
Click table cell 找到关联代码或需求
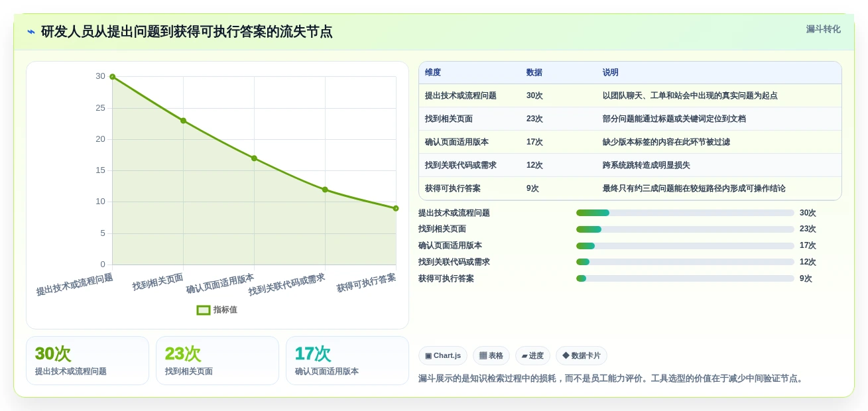click(461, 165)
